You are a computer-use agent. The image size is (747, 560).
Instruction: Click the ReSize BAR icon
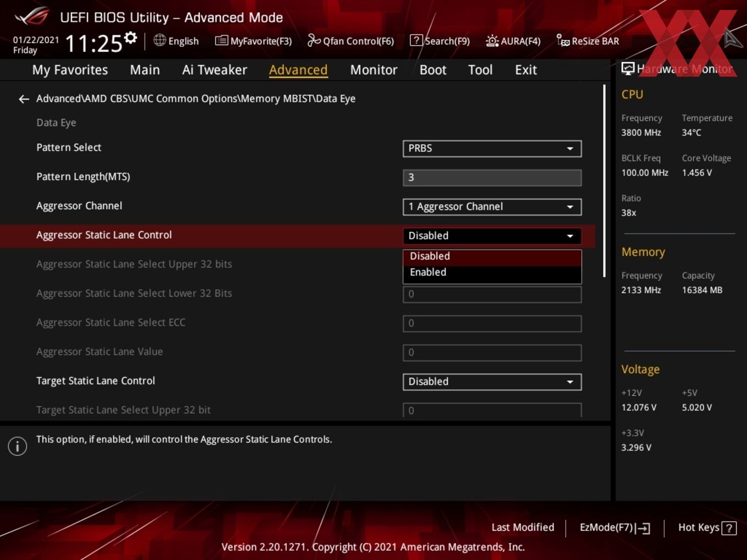563,41
